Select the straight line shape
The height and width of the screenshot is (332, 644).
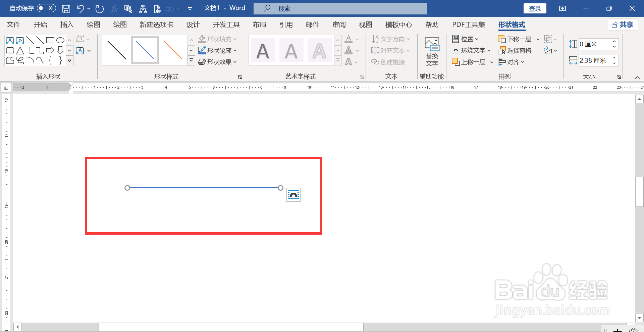click(x=30, y=40)
